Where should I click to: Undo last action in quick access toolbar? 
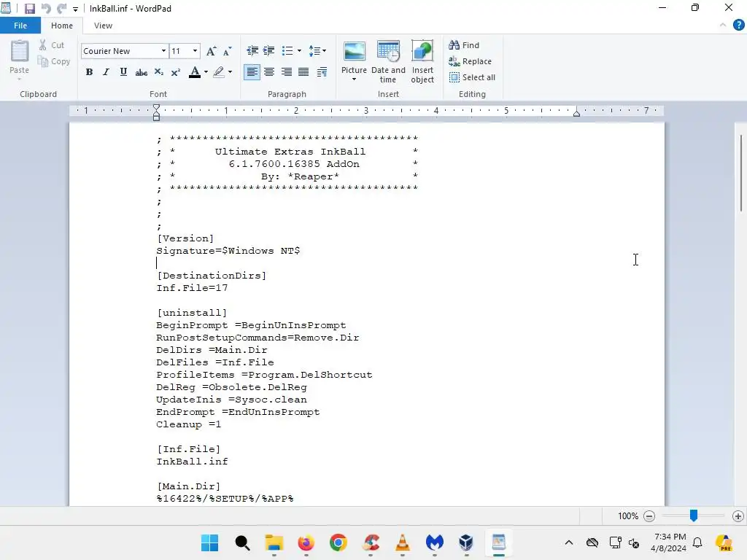click(x=46, y=9)
